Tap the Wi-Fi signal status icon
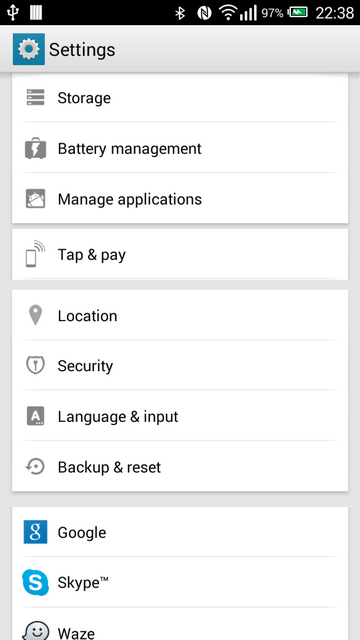Image resolution: width=360 pixels, height=640 pixels. tap(228, 13)
